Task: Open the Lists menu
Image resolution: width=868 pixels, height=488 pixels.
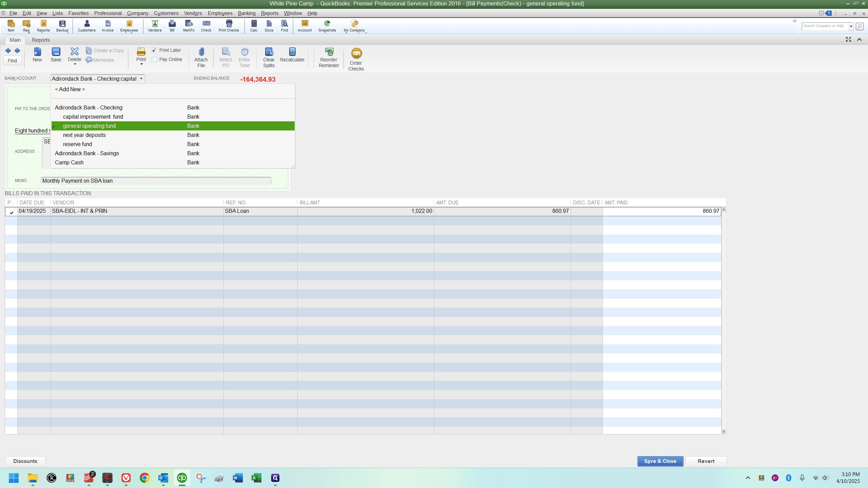Action: (x=58, y=13)
